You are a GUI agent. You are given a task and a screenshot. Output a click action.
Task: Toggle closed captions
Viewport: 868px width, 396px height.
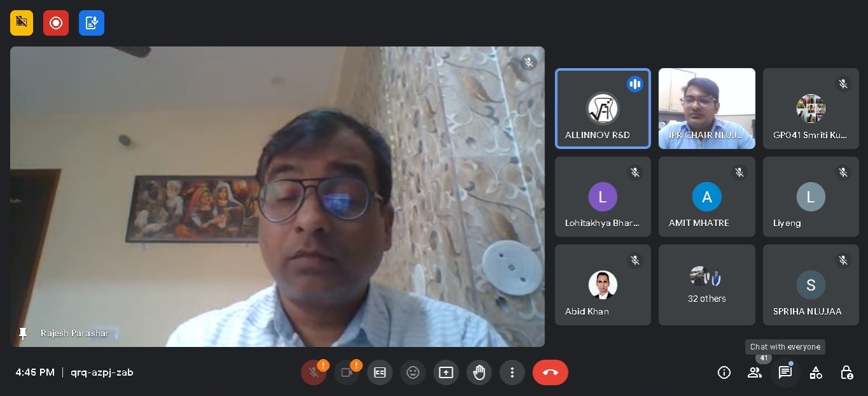380,372
